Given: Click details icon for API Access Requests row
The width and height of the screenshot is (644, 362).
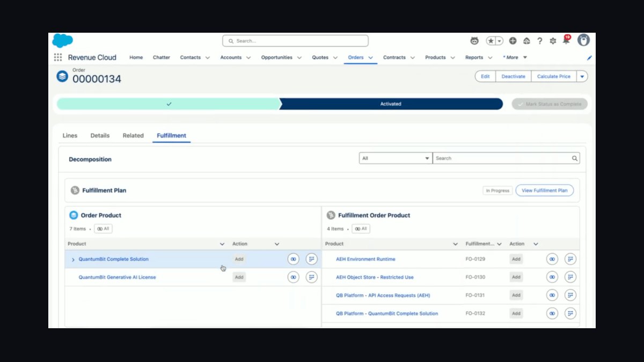Looking at the screenshot, I should pyautogui.click(x=570, y=295).
